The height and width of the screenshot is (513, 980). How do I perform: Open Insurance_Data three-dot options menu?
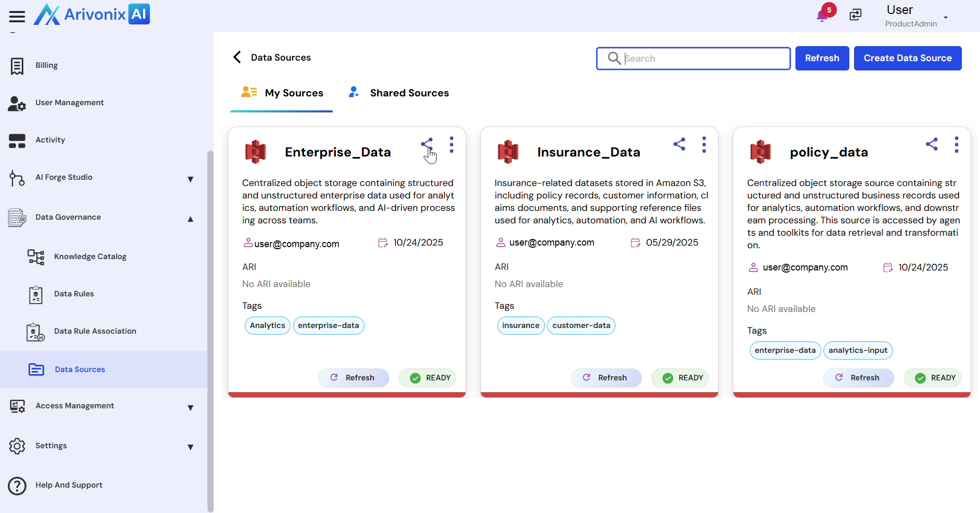pyautogui.click(x=704, y=145)
